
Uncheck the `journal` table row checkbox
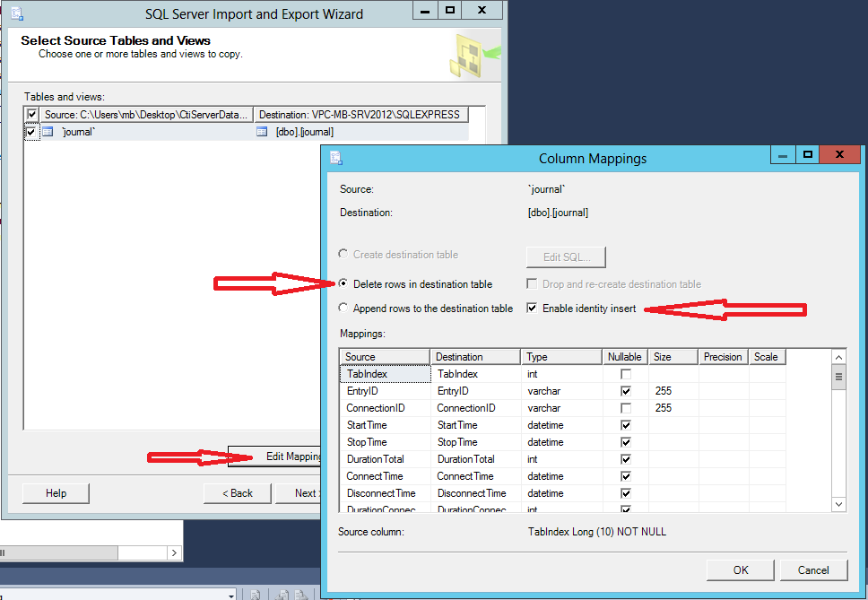[x=32, y=132]
